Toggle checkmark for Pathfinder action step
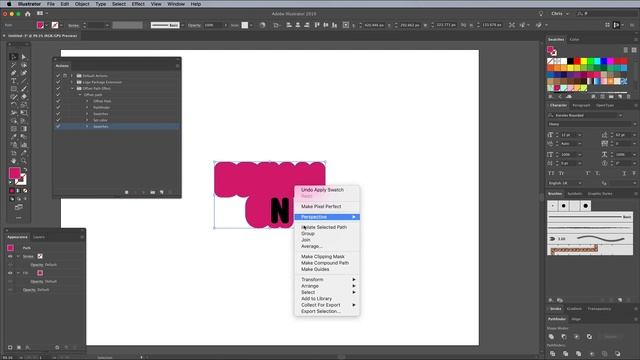 pyautogui.click(x=58, y=107)
